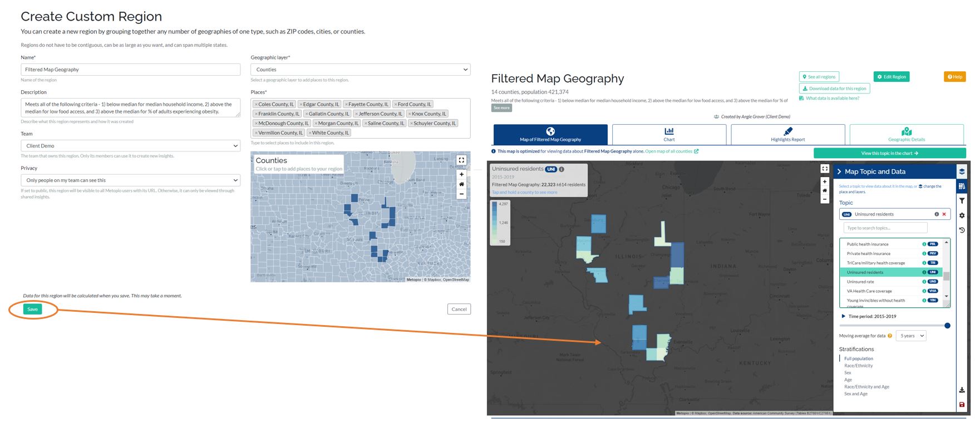Switch to the Chart tab
This screenshot has width=980, height=427.
669,135
